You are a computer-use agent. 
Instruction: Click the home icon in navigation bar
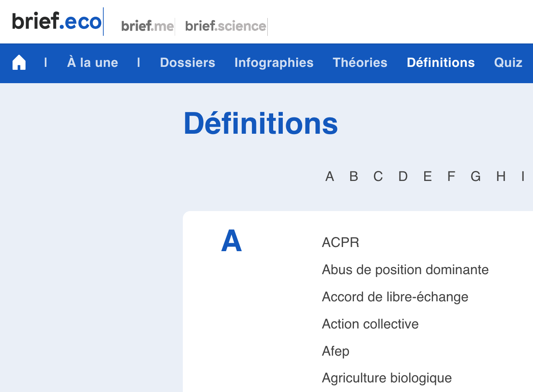(19, 63)
